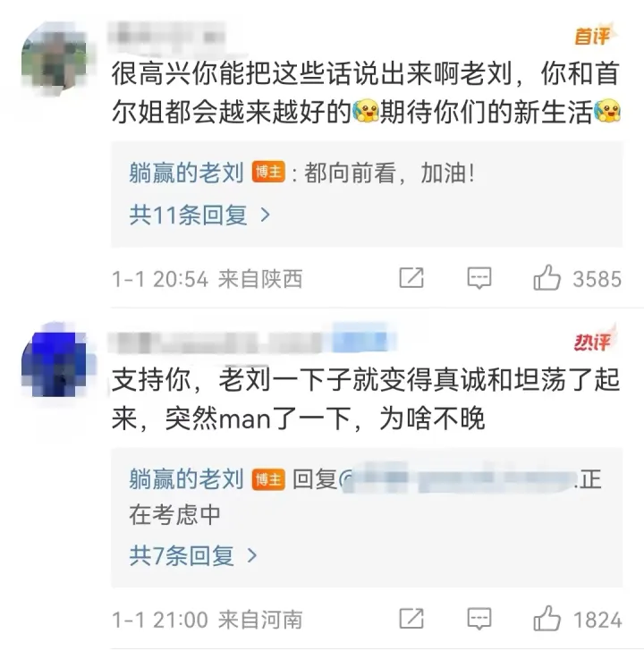The height and width of the screenshot is (659, 644).
Task: Click the 热评 badge
Action: (x=595, y=342)
